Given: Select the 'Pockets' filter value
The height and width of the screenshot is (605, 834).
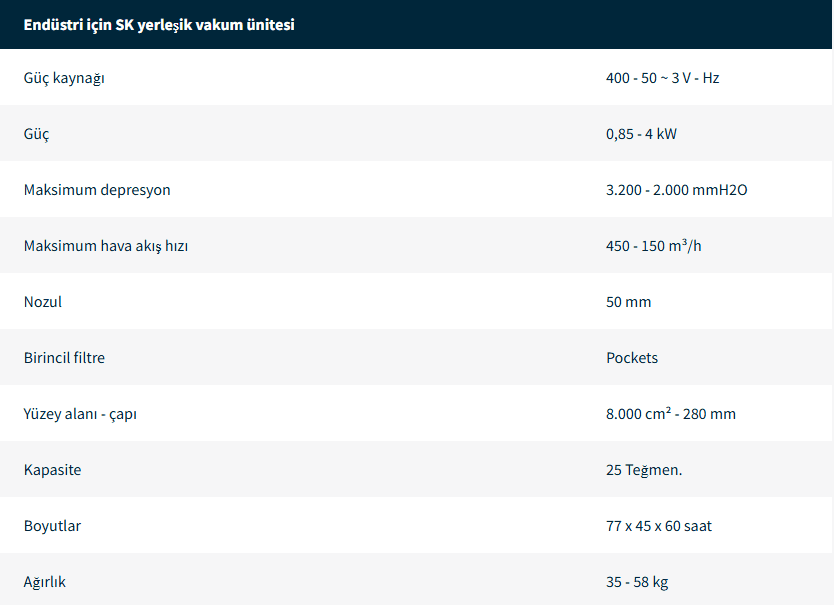Looking at the screenshot, I should pyautogui.click(x=632, y=358).
